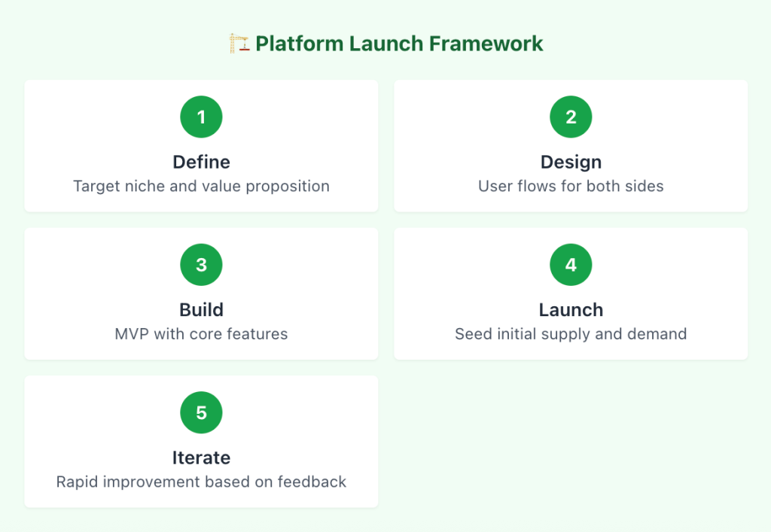The image size is (771, 532).
Task: Select the Build step heading
Action: (x=201, y=310)
